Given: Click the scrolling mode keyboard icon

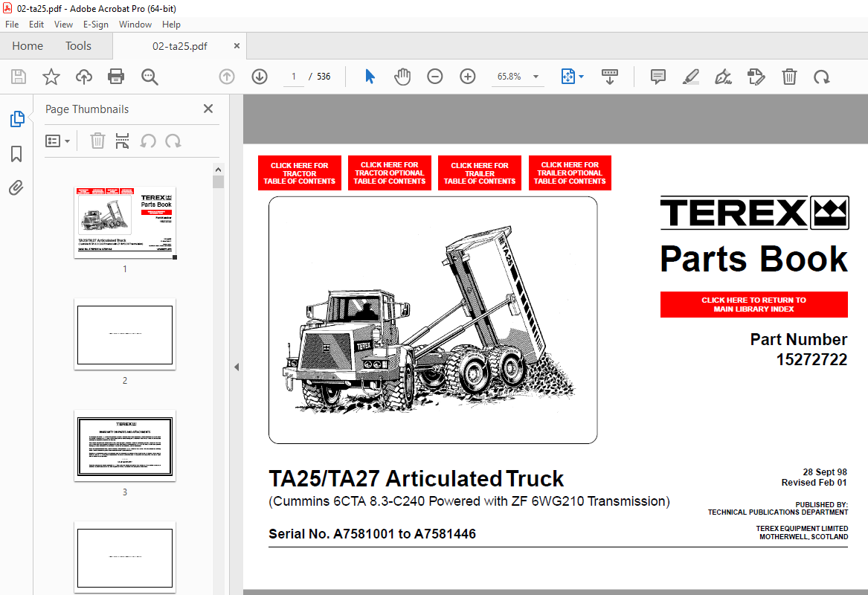Looking at the screenshot, I should tap(609, 77).
